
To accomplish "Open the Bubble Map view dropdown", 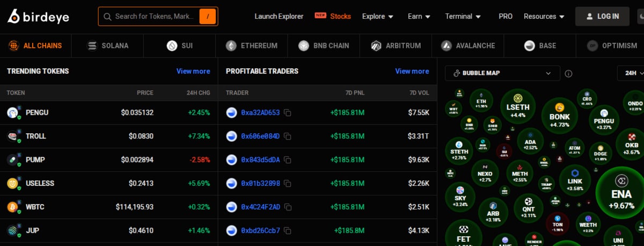I will click(502, 73).
